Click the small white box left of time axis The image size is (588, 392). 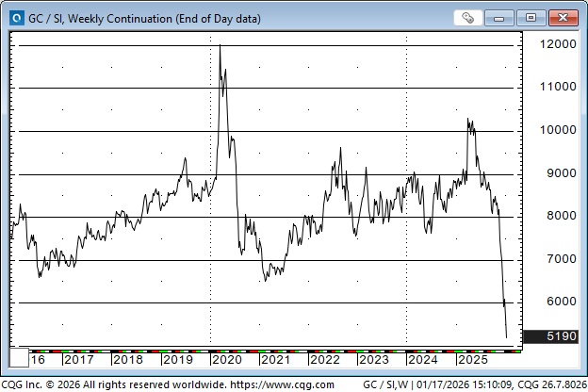pyautogui.click(x=18, y=359)
